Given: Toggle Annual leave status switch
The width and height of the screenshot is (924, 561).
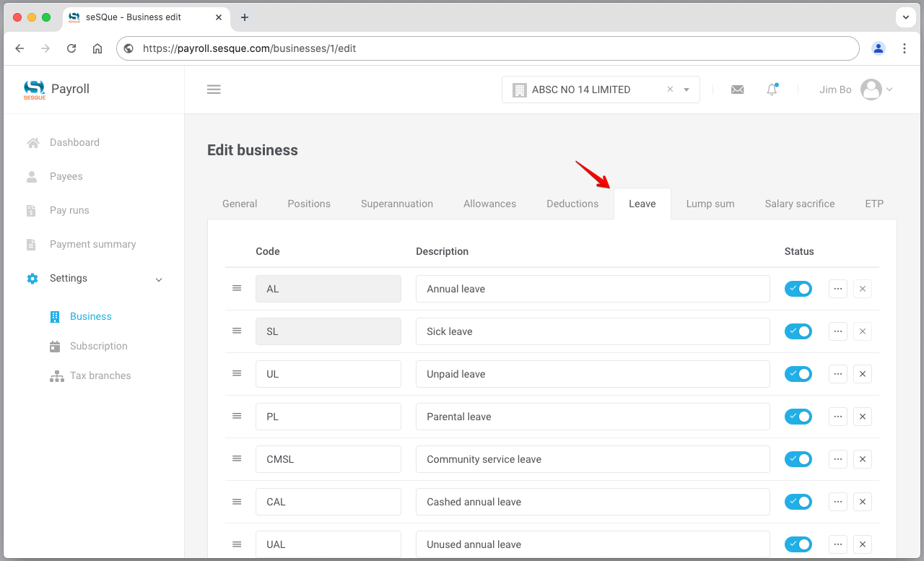Looking at the screenshot, I should [x=798, y=289].
